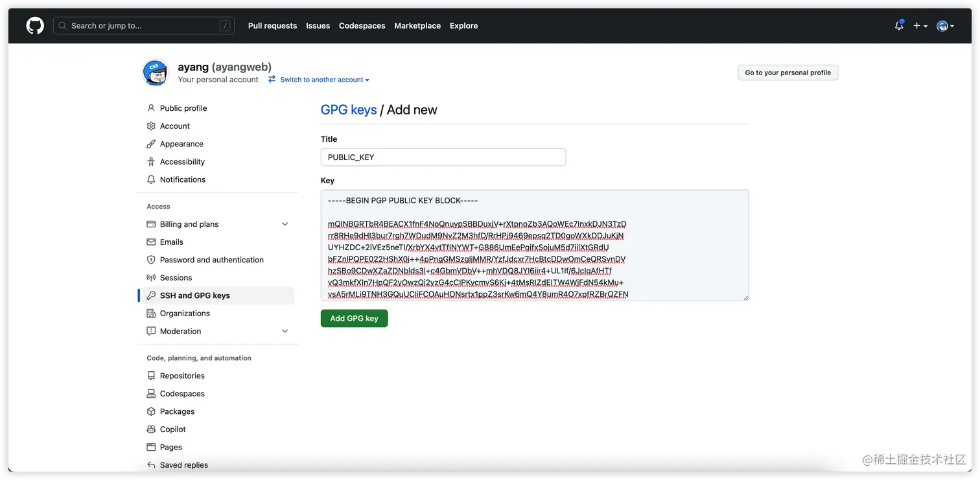Screen dimensions: 980x480
Task: Click the Accessibility icon in sidebar
Action: 151,162
